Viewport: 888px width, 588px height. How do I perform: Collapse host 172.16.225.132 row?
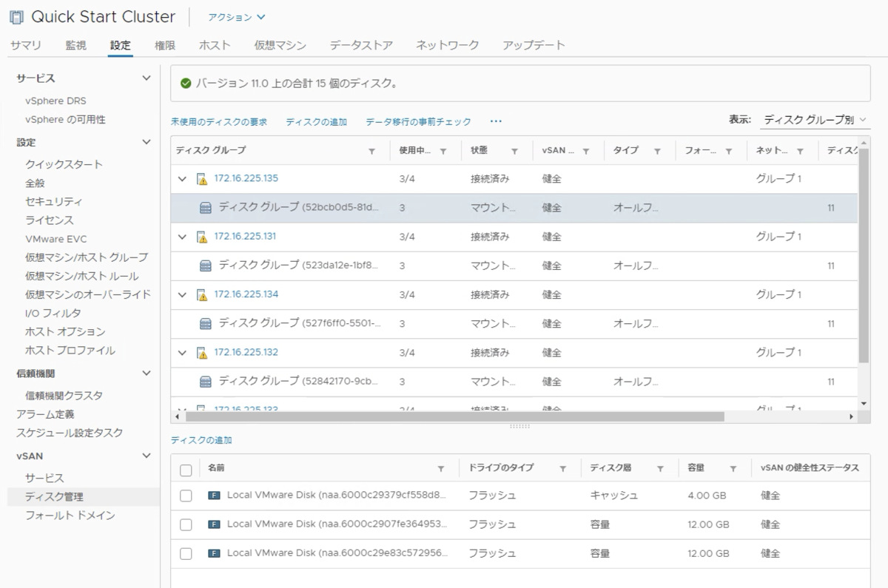(x=183, y=353)
